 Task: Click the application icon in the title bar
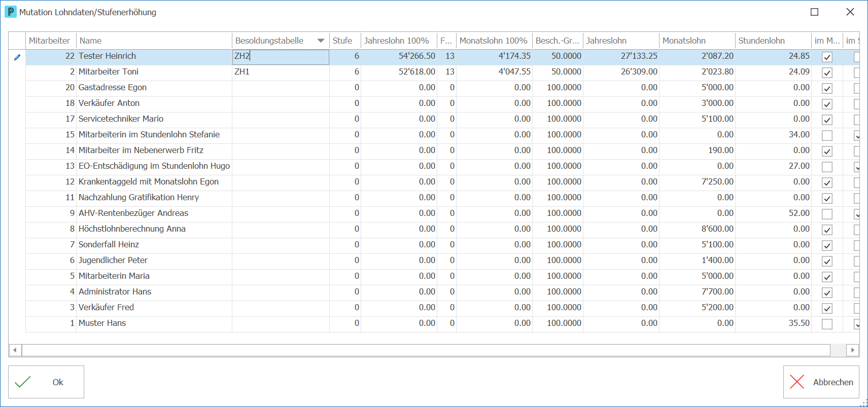point(10,12)
